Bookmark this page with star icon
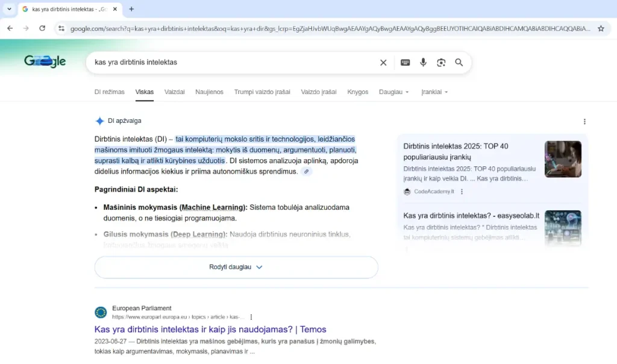Image resolution: width=617 pixels, height=364 pixels. (601, 28)
